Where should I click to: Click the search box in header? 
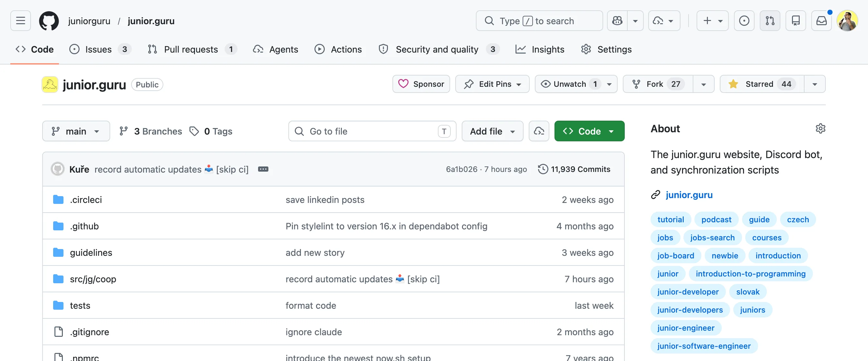[x=539, y=21]
